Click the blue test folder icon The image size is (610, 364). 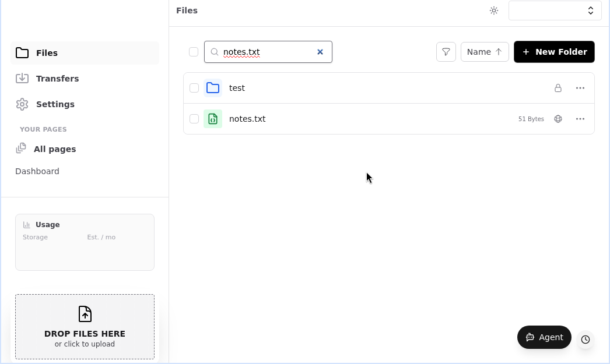click(213, 88)
